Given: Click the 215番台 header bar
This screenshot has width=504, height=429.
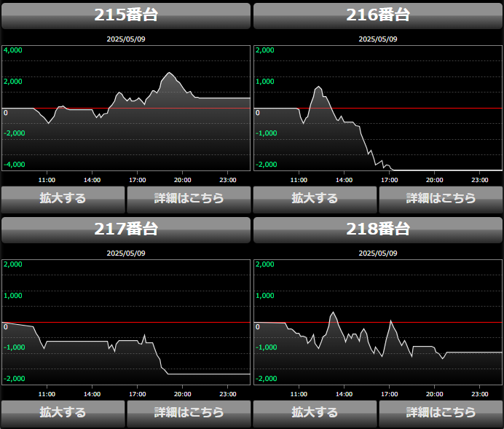Looking at the screenshot, I should tap(126, 15).
